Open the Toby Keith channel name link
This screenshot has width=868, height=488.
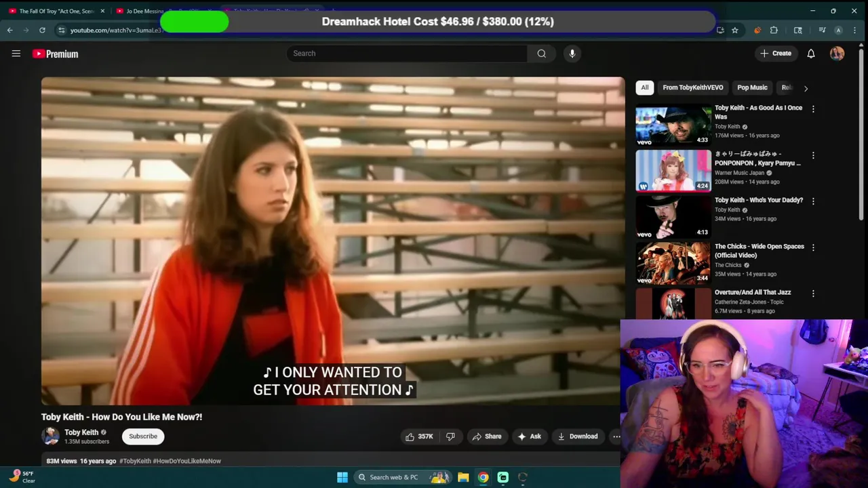(81, 432)
